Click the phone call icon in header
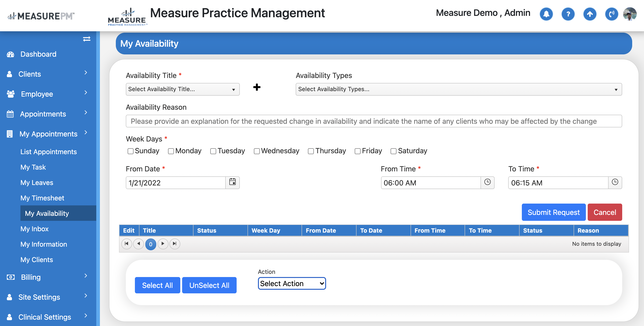This screenshot has width=644, height=326. click(x=611, y=14)
